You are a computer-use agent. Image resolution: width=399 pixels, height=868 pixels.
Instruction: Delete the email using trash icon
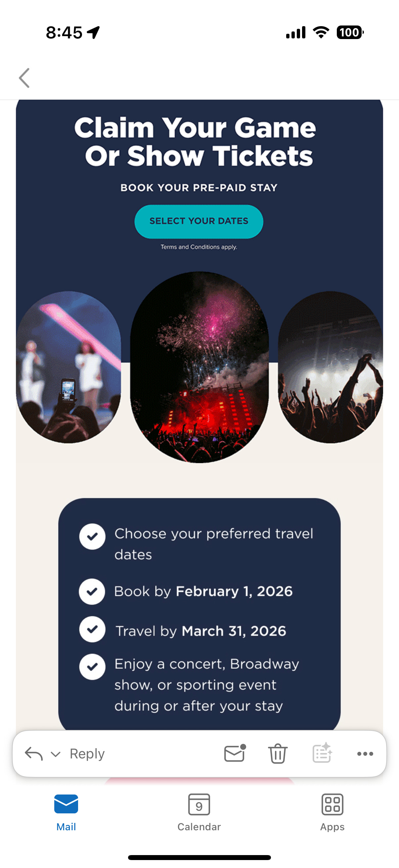pos(278,753)
